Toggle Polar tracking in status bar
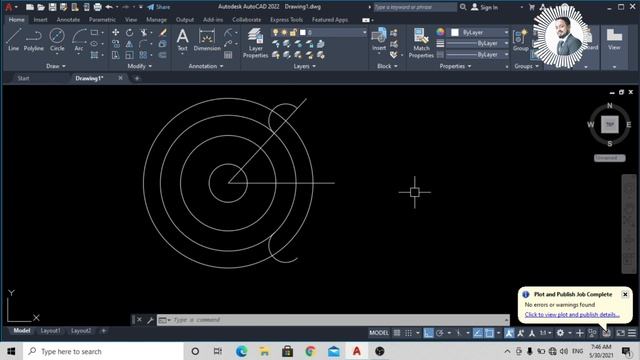Viewport: 640px width, 360px height. point(440,333)
